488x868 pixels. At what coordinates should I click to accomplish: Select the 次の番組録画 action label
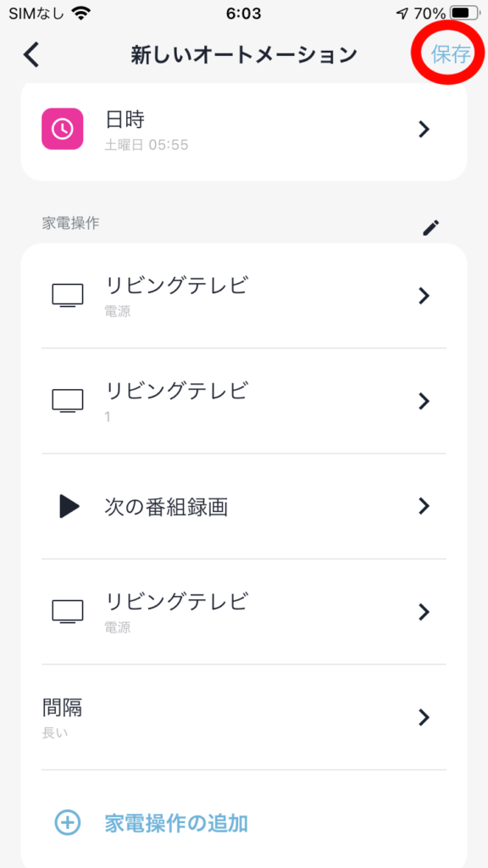click(x=166, y=506)
